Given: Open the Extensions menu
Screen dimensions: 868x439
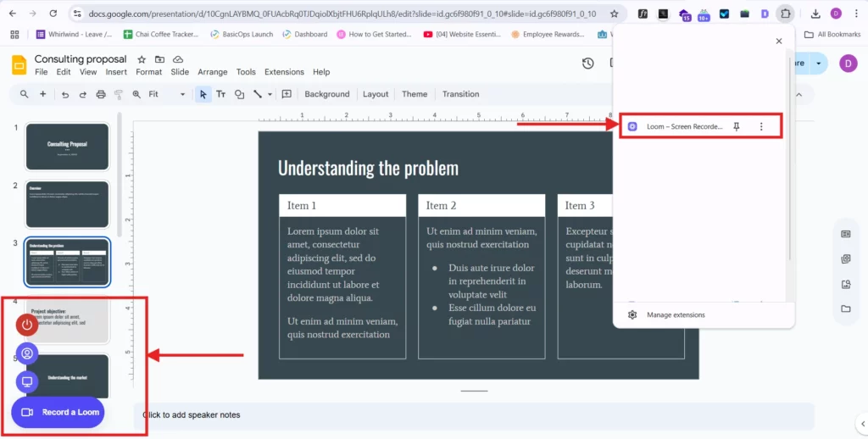Looking at the screenshot, I should point(284,72).
